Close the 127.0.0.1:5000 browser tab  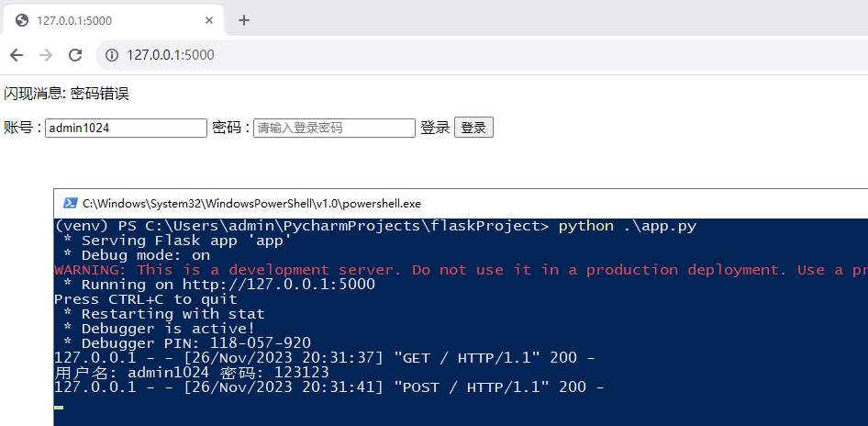[210, 20]
